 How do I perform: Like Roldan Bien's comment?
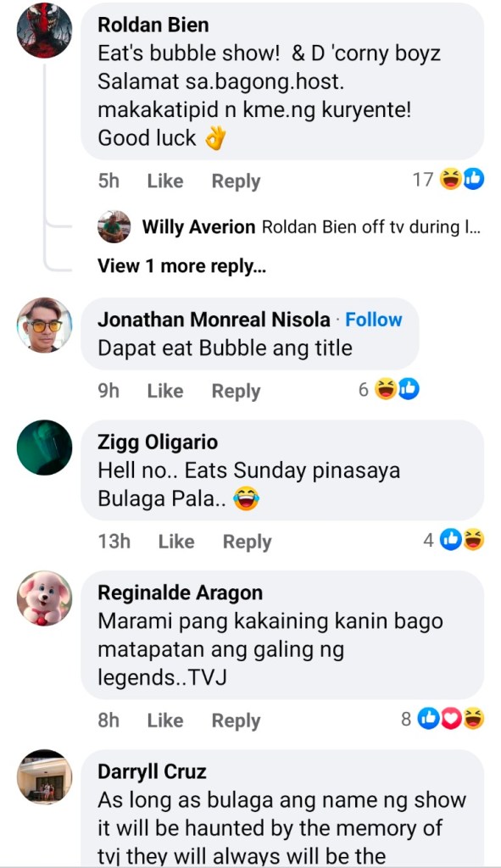165,181
